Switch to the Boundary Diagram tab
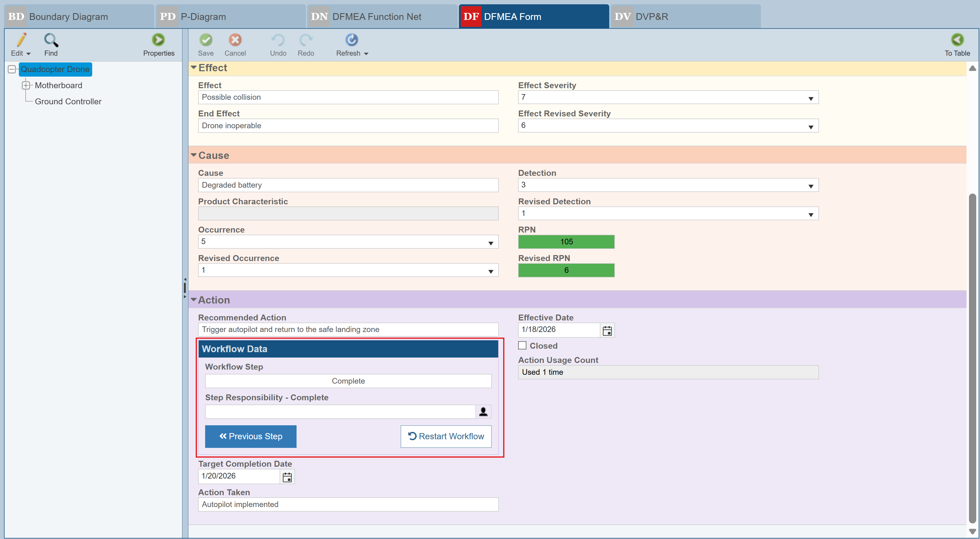980x539 pixels. tap(79, 17)
